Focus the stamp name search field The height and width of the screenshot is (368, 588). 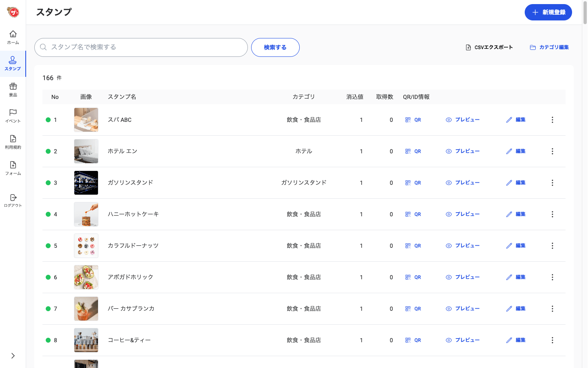tap(141, 47)
